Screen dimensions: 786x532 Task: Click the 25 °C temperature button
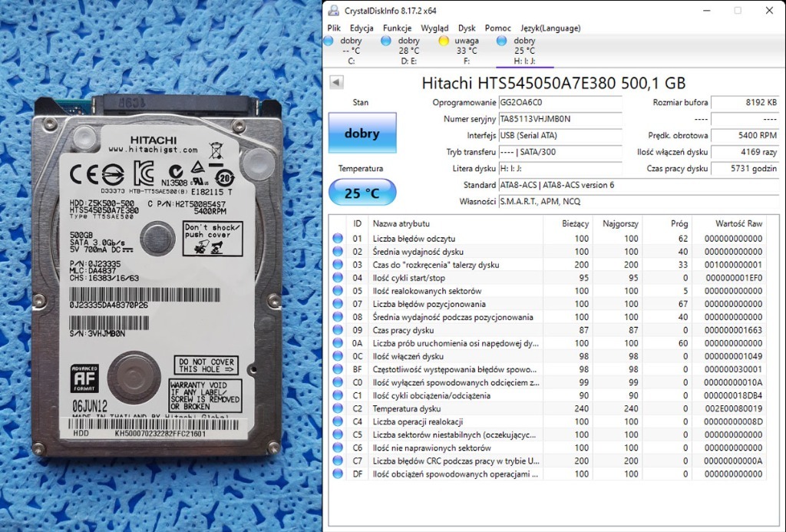click(362, 193)
